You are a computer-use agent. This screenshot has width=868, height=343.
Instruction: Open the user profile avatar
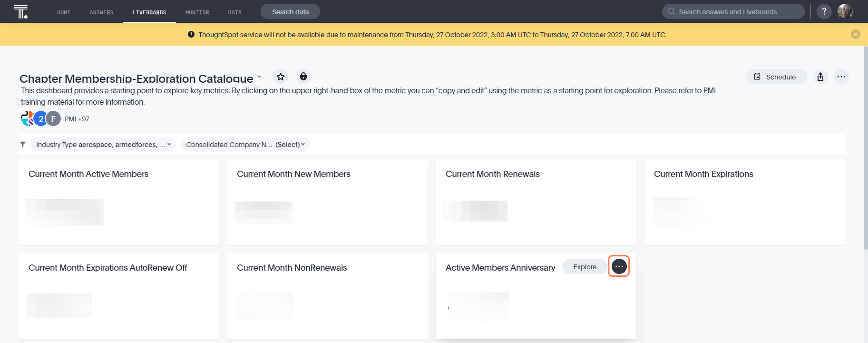[845, 11]
